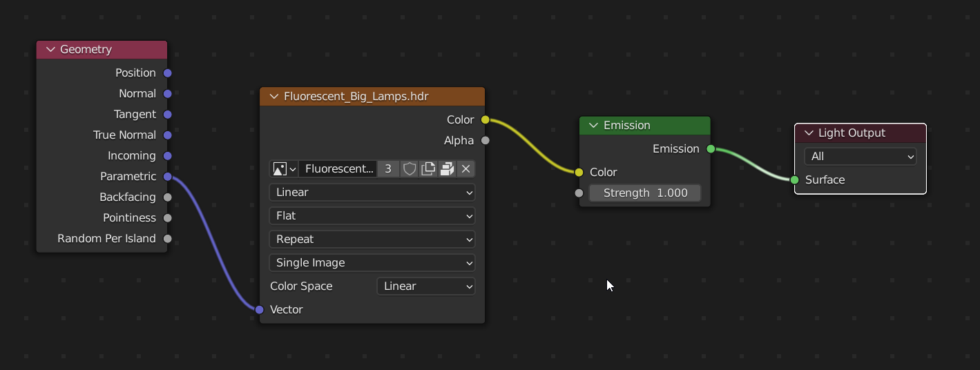Screen dimensions: 980x370
Task: Click the Strength 1.000 value field
Action: pos(645,193)
